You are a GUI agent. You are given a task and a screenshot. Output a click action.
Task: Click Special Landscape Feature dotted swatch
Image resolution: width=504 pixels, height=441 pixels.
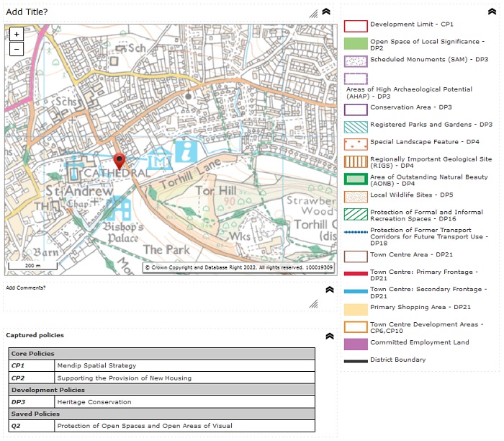pyautogui.click(x=356, y=144)
